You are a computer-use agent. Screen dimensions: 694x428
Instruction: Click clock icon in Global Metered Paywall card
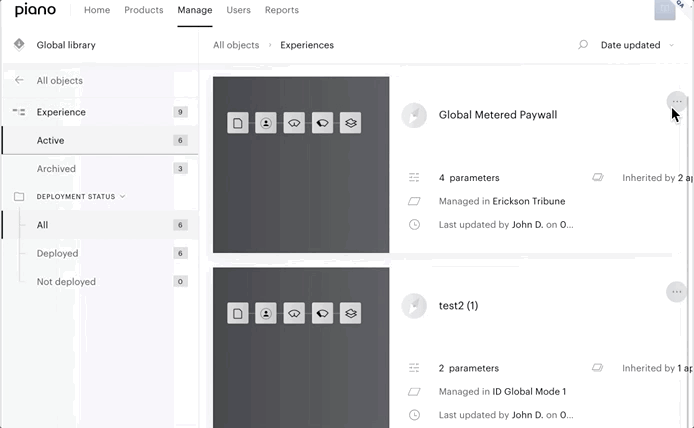point(414,224)
